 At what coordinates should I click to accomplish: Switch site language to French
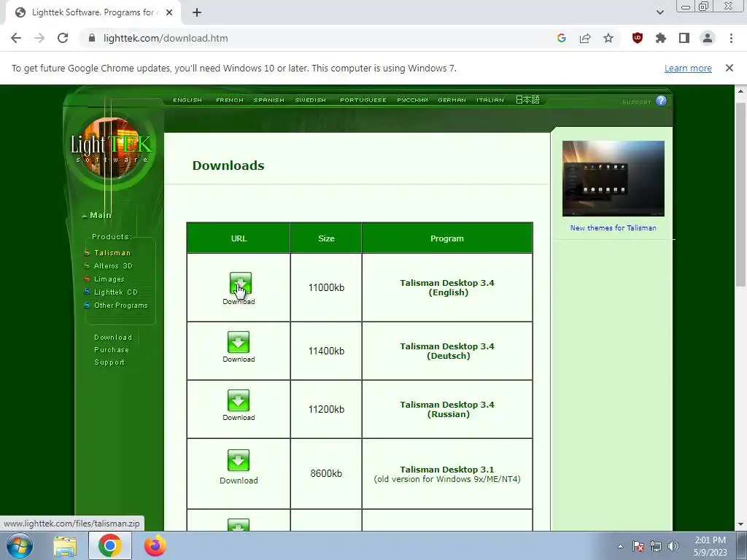[230, 100]
